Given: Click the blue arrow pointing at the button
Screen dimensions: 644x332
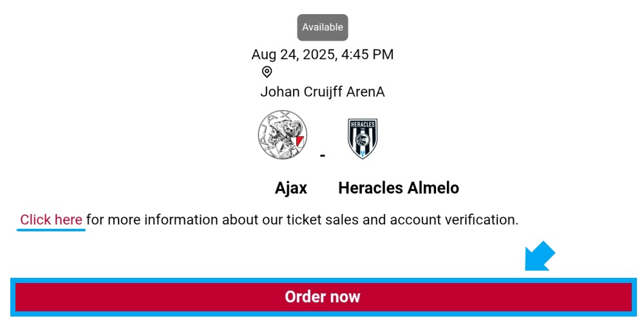Looking at the screenshot, I should [539, 257].
